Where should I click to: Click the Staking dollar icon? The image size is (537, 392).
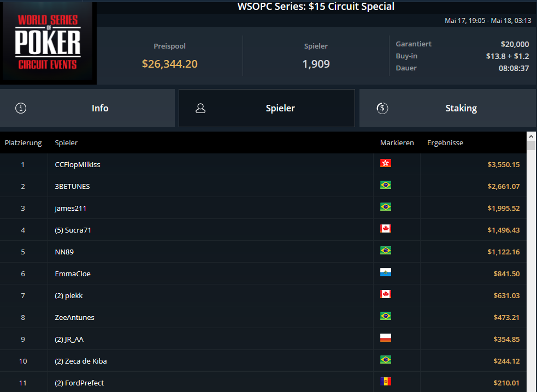pos(382,108)
